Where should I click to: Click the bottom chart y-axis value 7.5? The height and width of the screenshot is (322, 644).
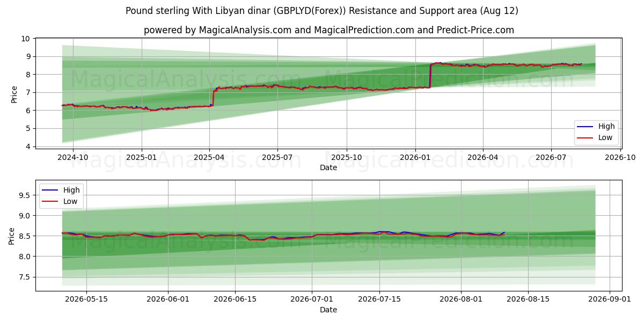pos(25,277)
